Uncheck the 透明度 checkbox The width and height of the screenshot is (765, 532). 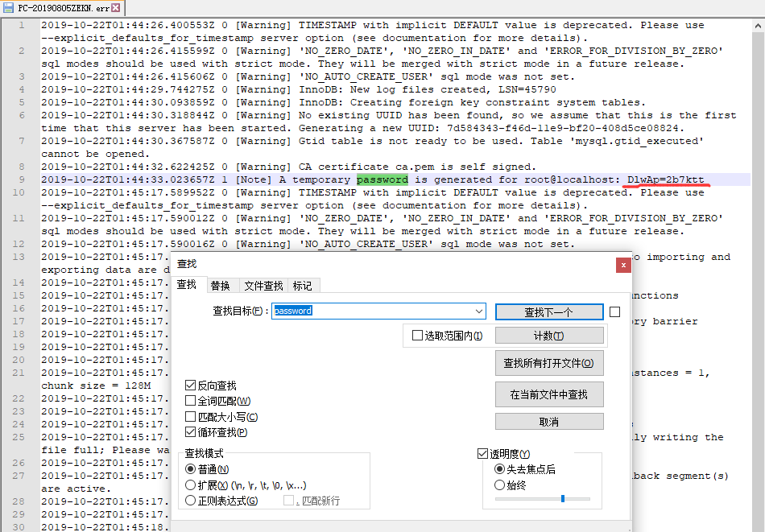pyautogui.click(x=483, y=454)
